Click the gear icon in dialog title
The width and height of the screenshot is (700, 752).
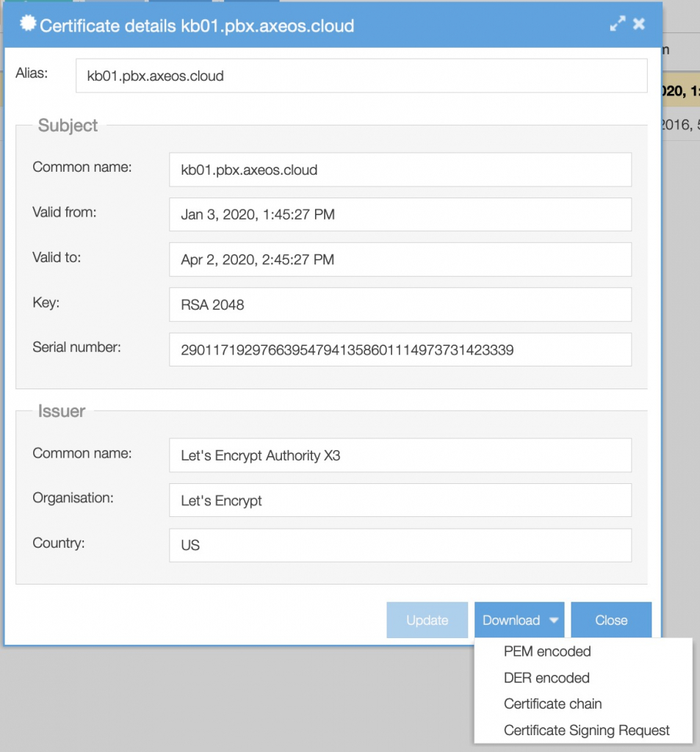[27, 24]
